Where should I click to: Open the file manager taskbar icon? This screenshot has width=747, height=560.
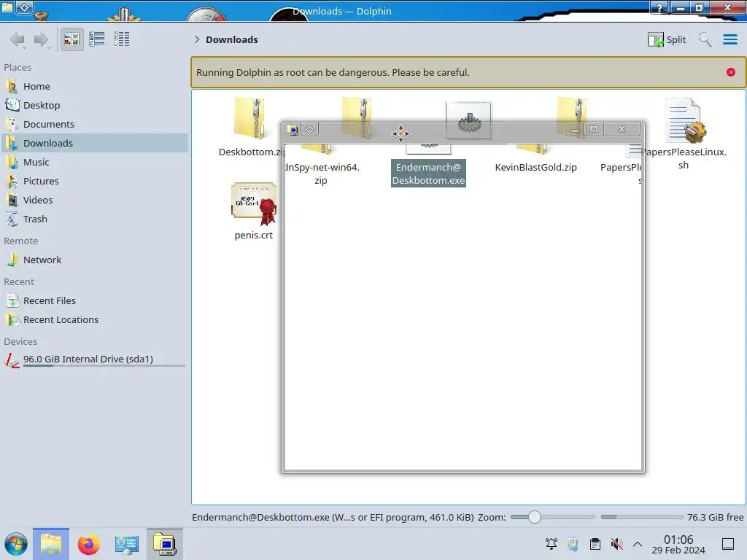click(51, 544)
